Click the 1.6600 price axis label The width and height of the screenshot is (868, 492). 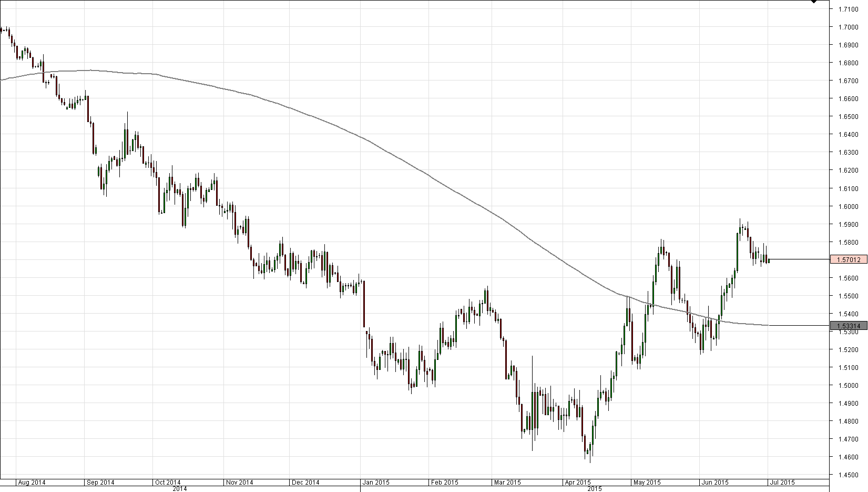849,98
